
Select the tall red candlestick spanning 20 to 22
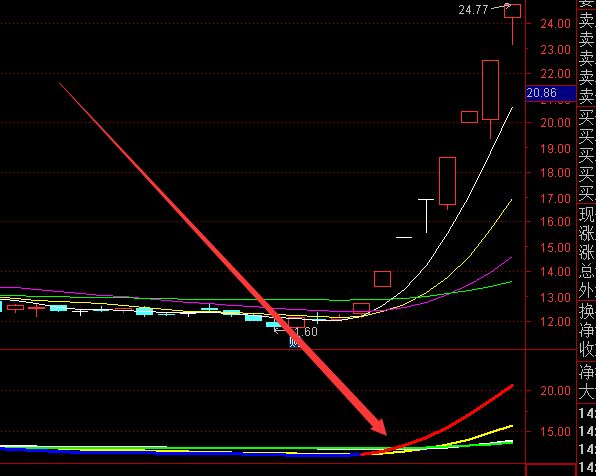[491, 90]
